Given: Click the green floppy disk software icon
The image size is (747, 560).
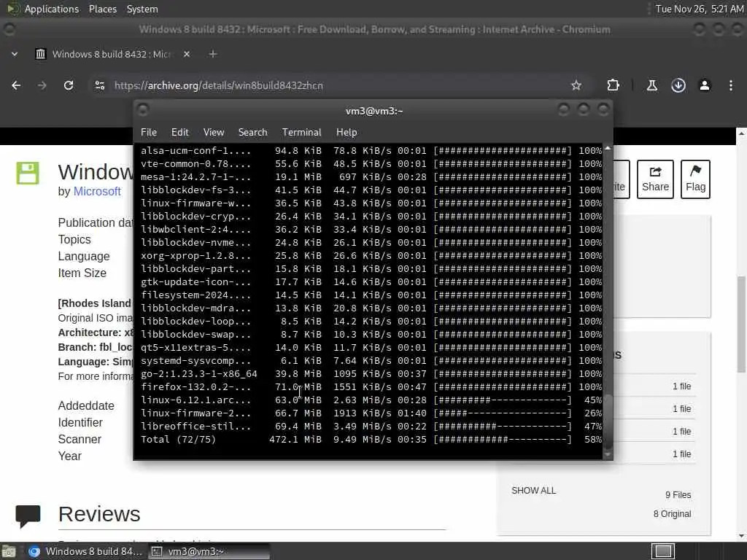Looking at the screenshot, I should click(x=28, y=173).
